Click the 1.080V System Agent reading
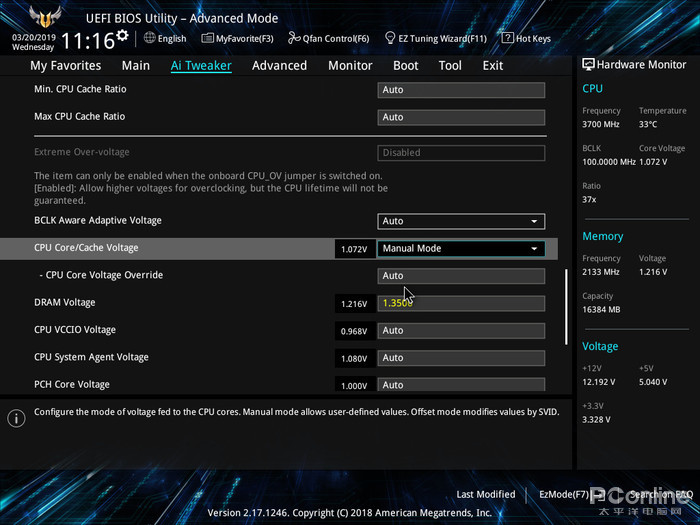700x525 pixels. click(354, 358)
